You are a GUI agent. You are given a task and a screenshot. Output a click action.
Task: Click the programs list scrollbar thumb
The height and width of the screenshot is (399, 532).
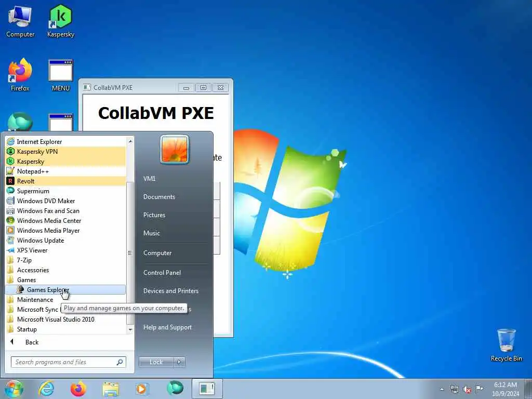click(x=130, y=253)
